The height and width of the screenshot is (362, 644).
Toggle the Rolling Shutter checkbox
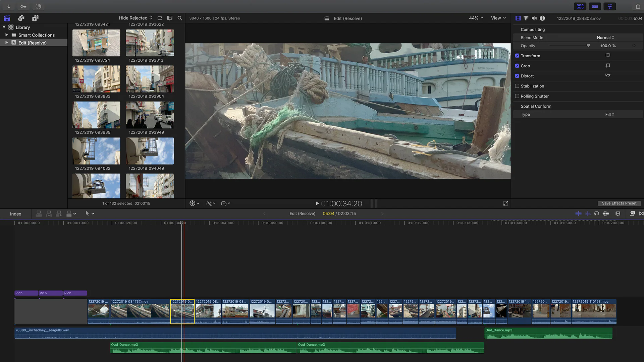(x=517, y=96)
